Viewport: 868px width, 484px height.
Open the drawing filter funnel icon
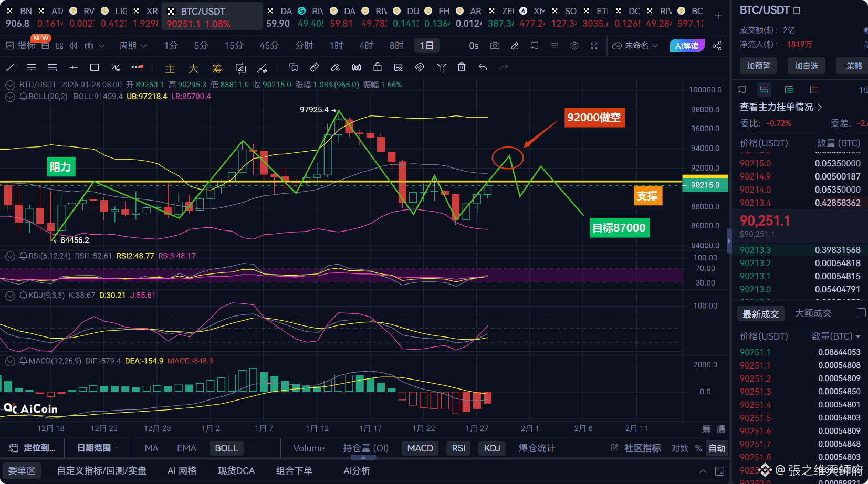(x=442, y=67)
